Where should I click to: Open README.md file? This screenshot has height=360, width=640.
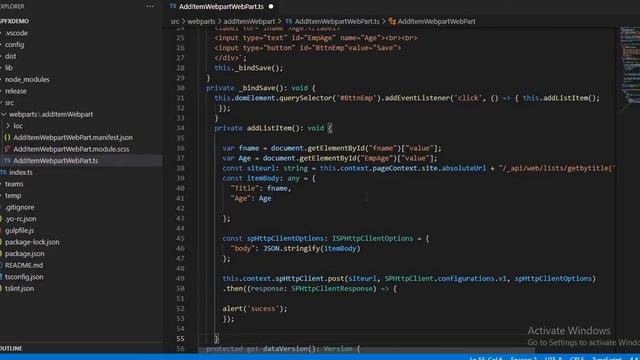(24, 265)
